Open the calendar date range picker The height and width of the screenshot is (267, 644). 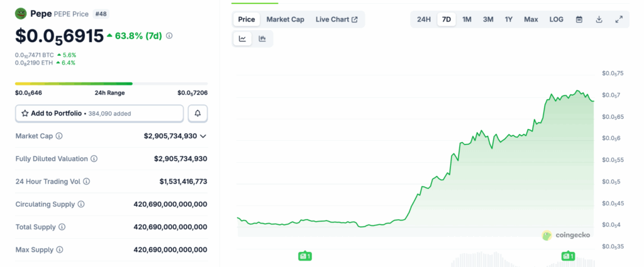click(579, 19)
